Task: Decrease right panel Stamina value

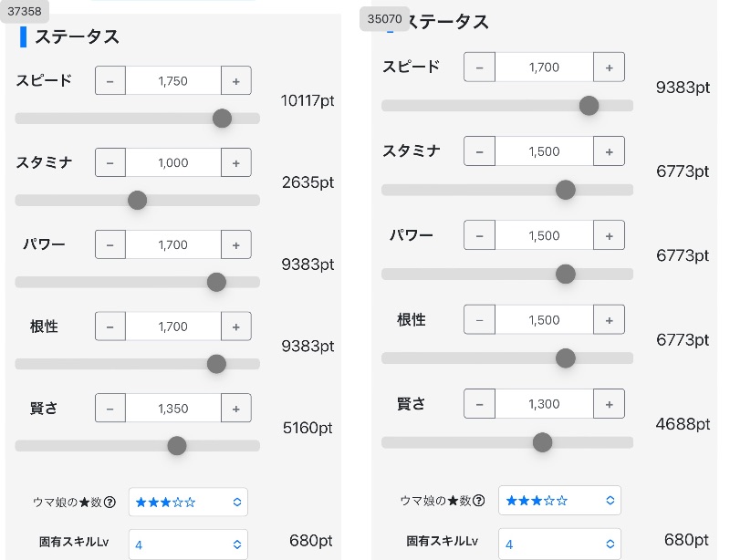Action: pyautogui.click(x=480, y=151)
